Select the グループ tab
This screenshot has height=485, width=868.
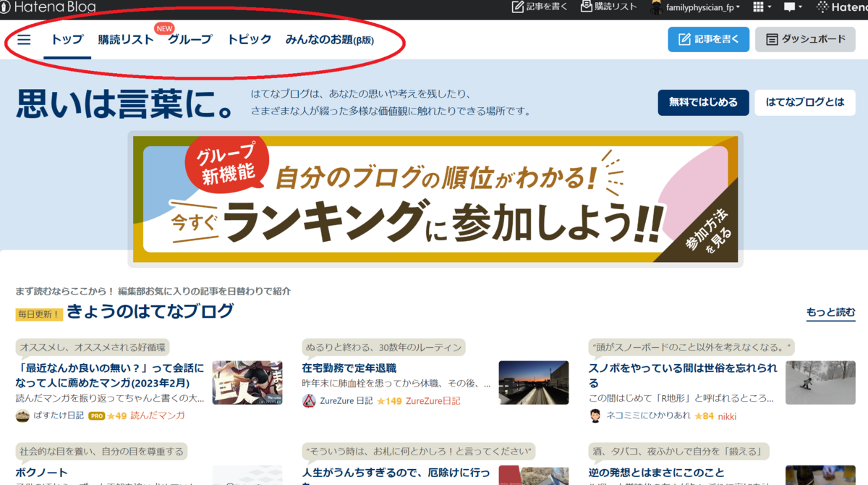[190, 40]
